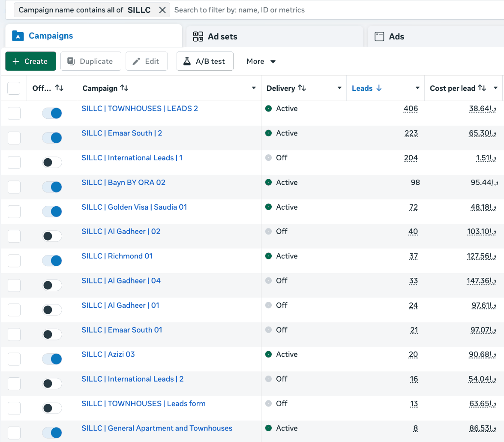Viewport: 504px width, 442px height.
Task: Tick checkbox for TOWNHOUSES LEADS 2 row
Action: 14,113
